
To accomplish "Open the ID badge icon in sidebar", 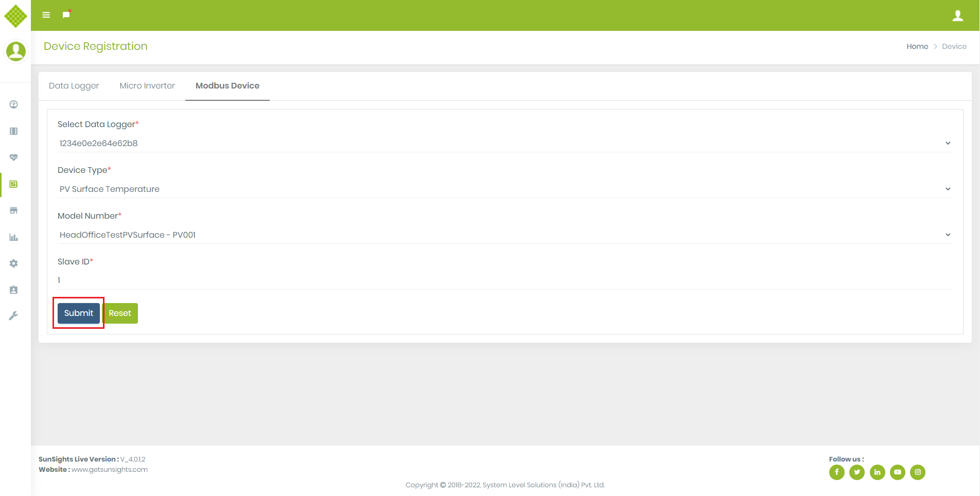I will click(x=14, y=290).
